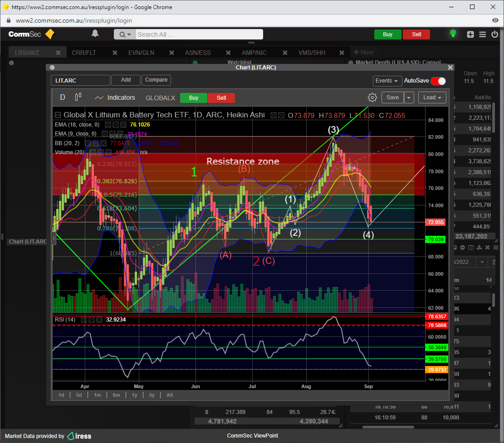Click the chart toolbar Buy button
504x443 pixels.
click(x=194, y=97)
